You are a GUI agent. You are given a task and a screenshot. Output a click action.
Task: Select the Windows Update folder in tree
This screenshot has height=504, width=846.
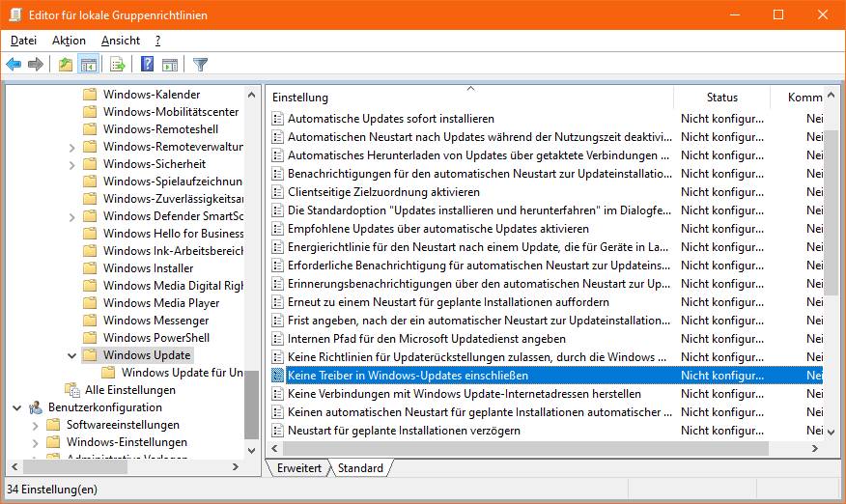pos(147,355)
